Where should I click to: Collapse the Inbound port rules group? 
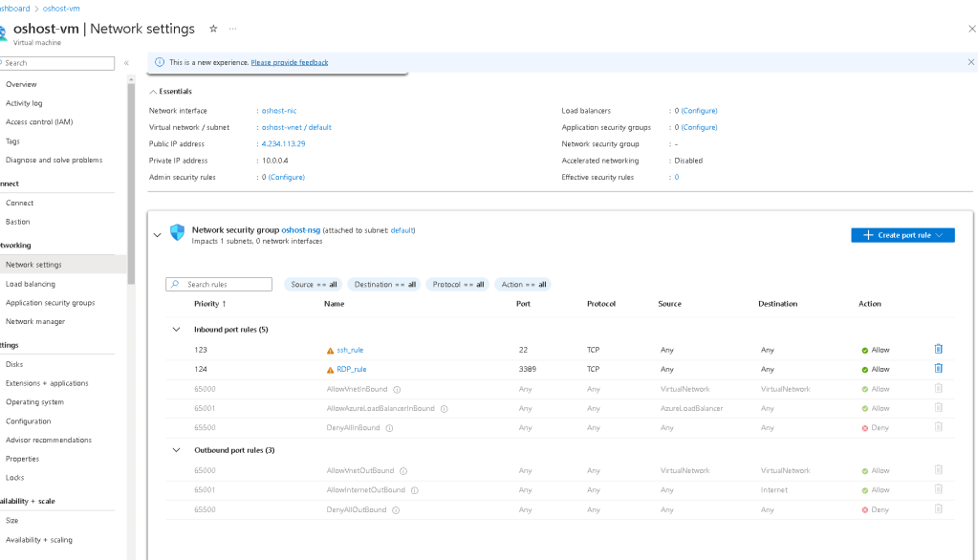coord(176,330)
